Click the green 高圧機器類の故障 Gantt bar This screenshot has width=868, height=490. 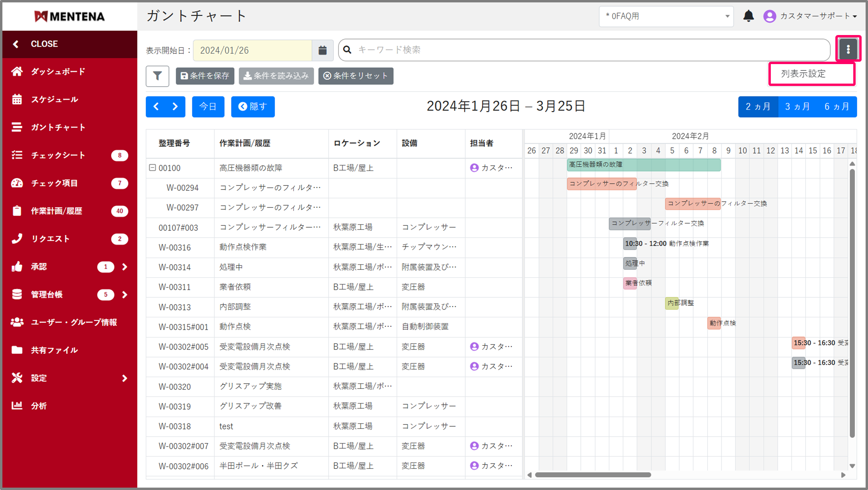(643, 165)
